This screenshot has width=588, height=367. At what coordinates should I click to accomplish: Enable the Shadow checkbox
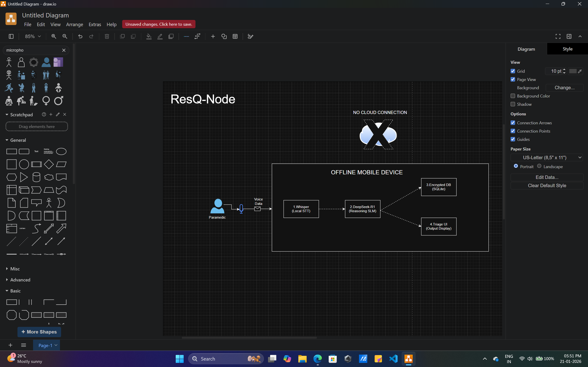[x=513, y=104]
